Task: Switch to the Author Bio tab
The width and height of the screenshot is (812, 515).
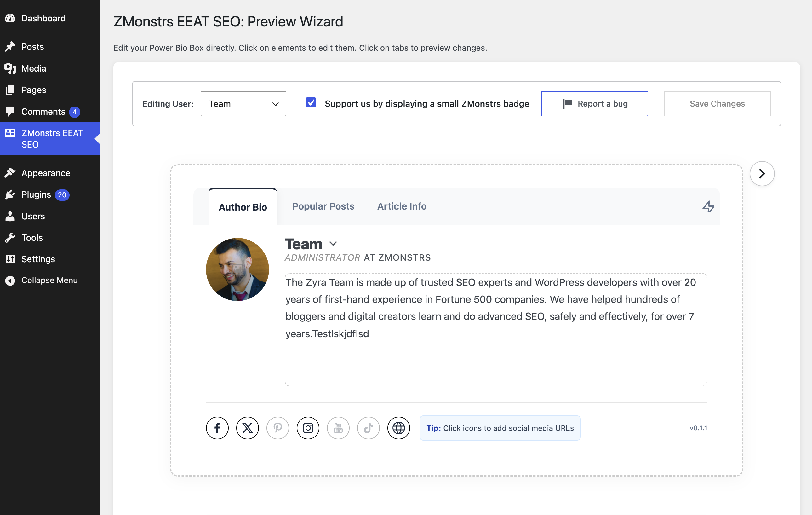Action: (243, 207)
